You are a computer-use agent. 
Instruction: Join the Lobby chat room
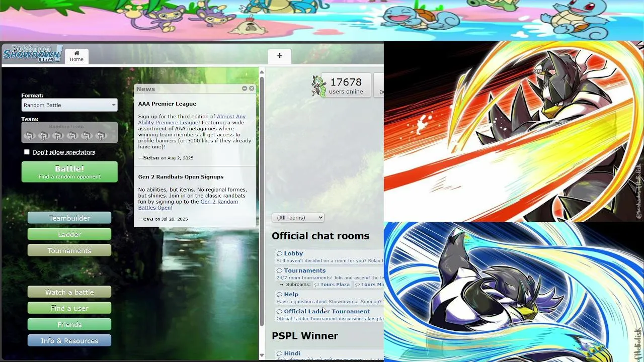pyautogui.click(x=330, y=256)
